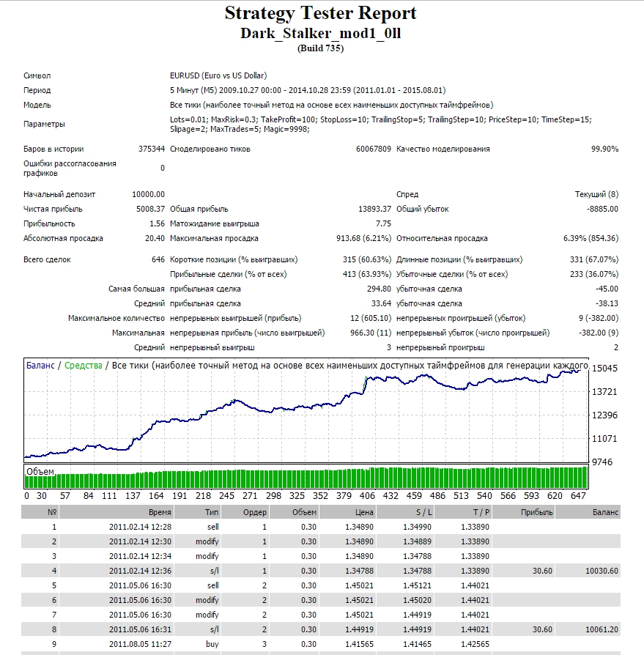
Task: Click the "Тип" column header
Action: [x=198, y=512]
